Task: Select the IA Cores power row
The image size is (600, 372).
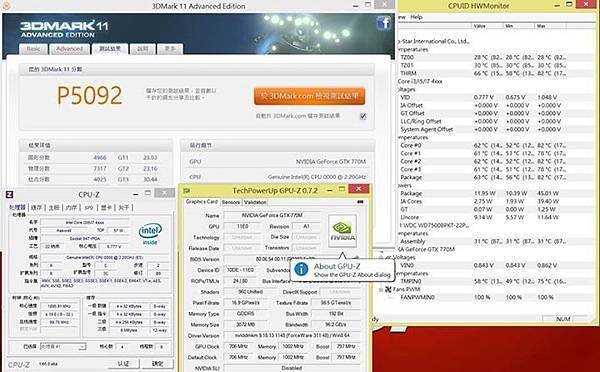Action: (483, 201)
